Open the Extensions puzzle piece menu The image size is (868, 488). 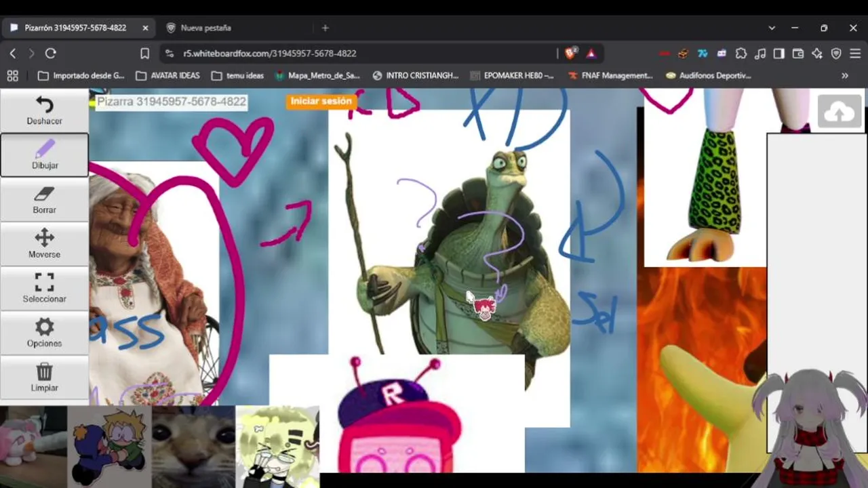(741, 53)
